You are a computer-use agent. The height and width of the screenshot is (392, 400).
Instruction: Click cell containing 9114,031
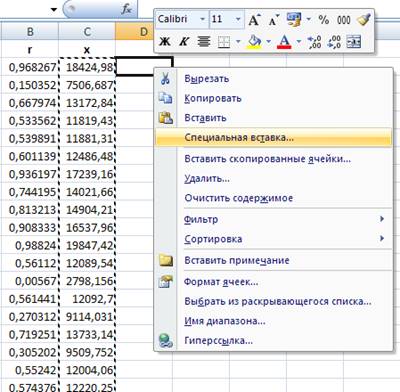pos(87,316)
